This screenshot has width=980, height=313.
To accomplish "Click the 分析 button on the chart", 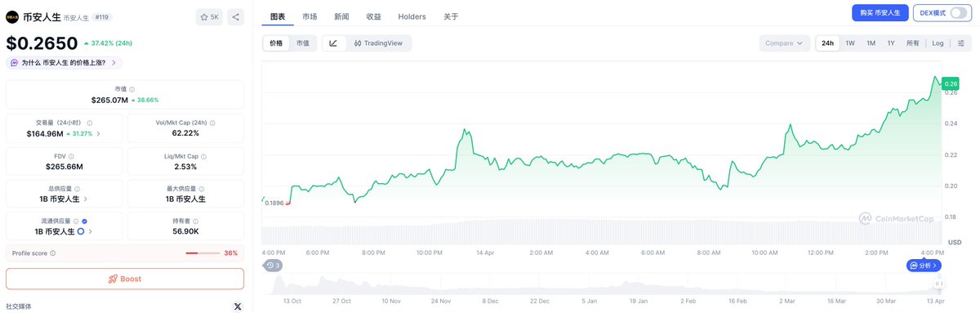I will click(924, 266).
